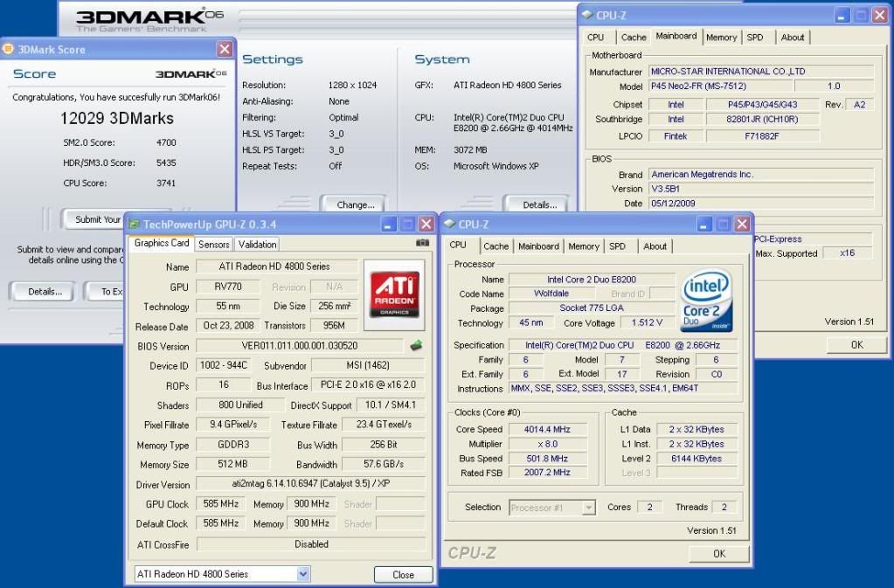Click the Instructions MMX, SSE list field

pyautogui.click(x=622, y=388)
